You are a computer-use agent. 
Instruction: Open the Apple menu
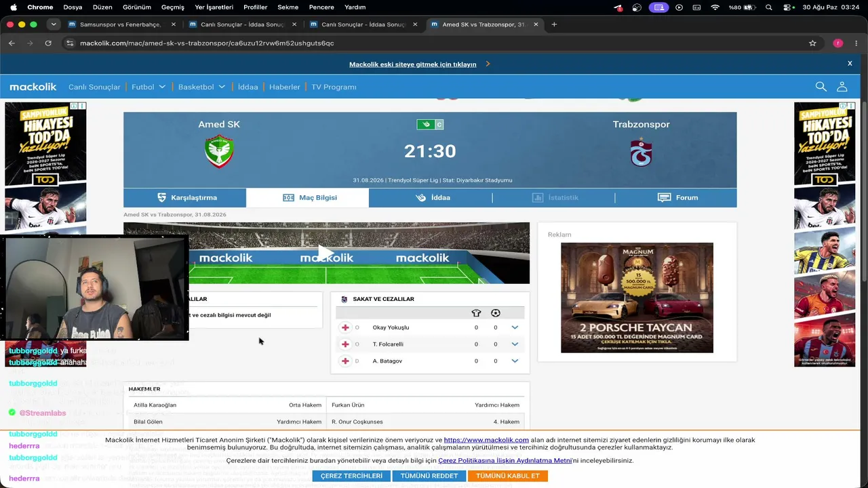click(x=13, y=7)
